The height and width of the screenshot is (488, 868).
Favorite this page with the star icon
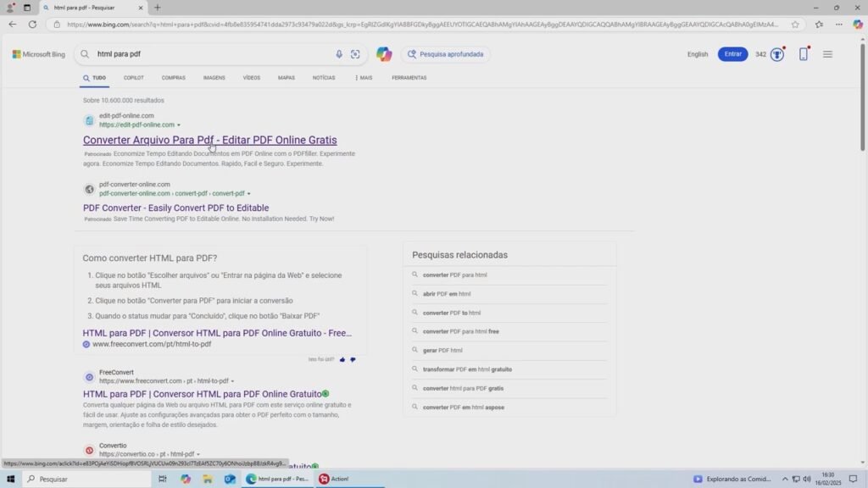[795, 25]
